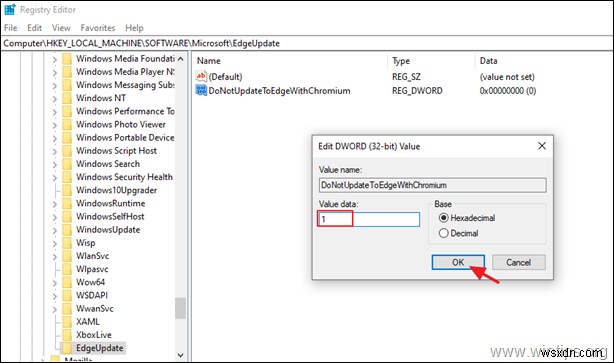Open the Favorites menu

pos(98,28)
